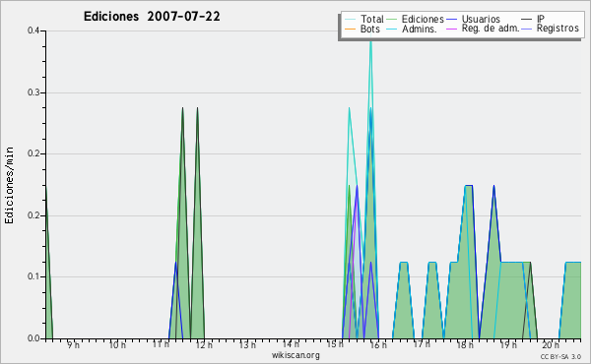Click the '19 h' x-axis tick label
The image size is (591, 364).
508,344
